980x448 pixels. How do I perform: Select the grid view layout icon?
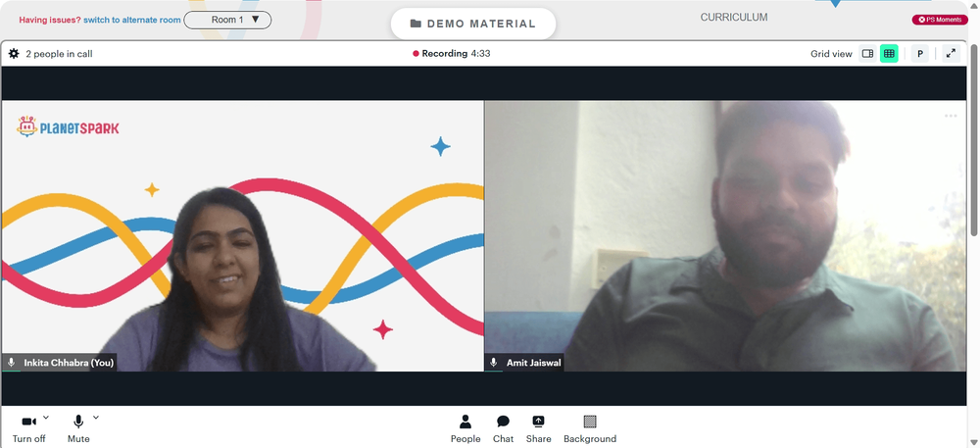(889, 54)
